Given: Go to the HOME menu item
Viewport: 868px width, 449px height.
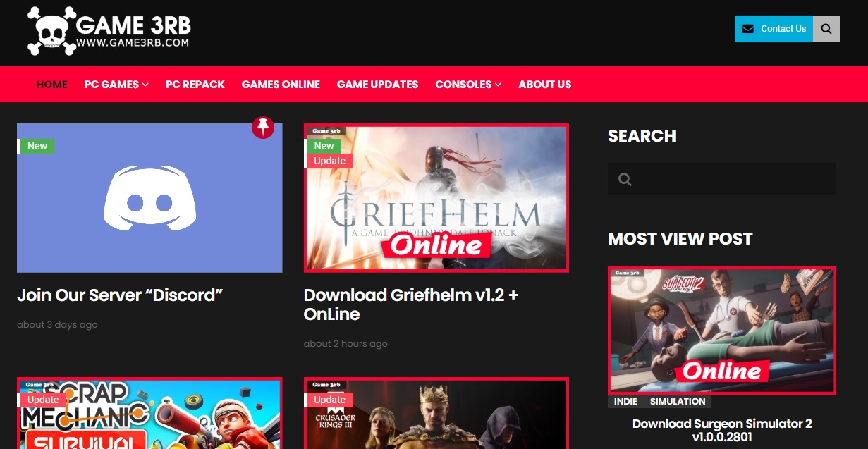Looking at the screenshot, I should [52, 84].
